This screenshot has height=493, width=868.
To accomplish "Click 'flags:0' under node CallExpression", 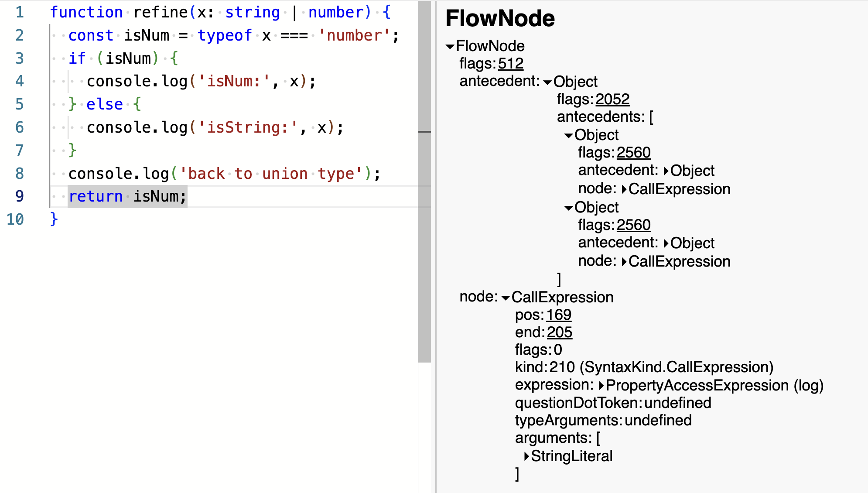I will 538,350.
